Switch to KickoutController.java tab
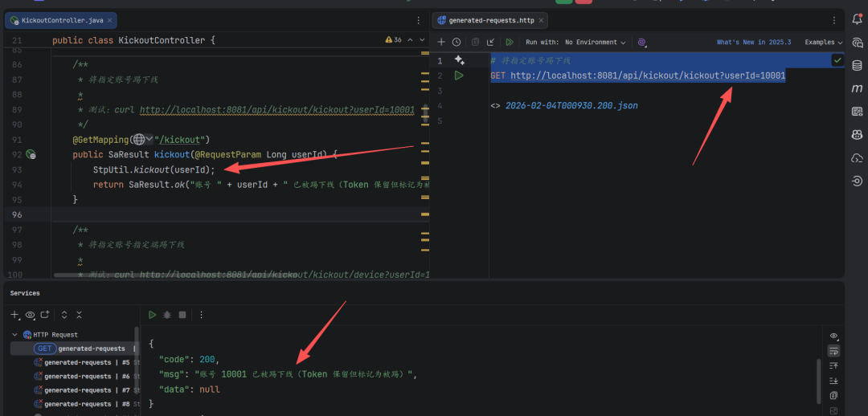The image size is (868, 416). click(62, 20)
